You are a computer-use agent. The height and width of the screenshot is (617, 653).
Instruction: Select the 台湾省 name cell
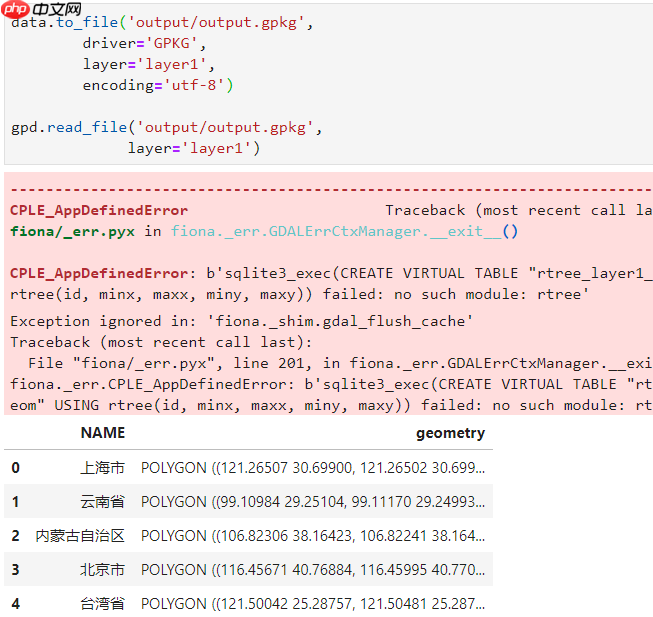click(x=102, y=604)
